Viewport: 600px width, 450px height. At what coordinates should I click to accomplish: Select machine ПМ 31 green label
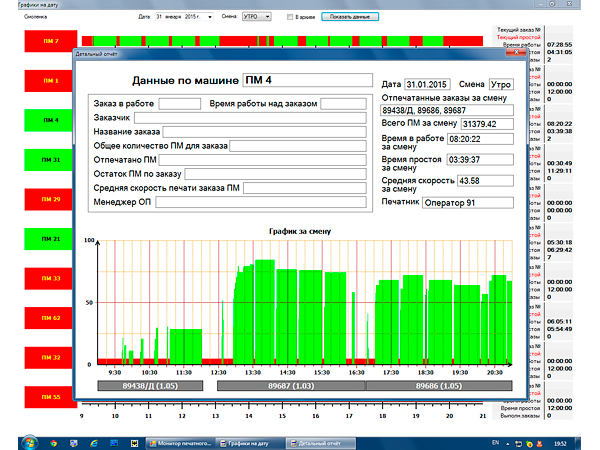coord(49,160)
